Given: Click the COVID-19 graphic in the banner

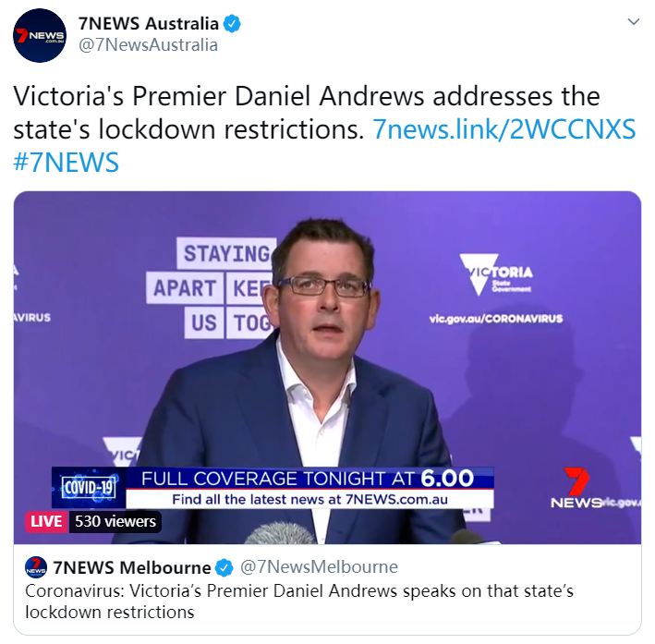Looking at the screenshot, I should tap(89, 487).
